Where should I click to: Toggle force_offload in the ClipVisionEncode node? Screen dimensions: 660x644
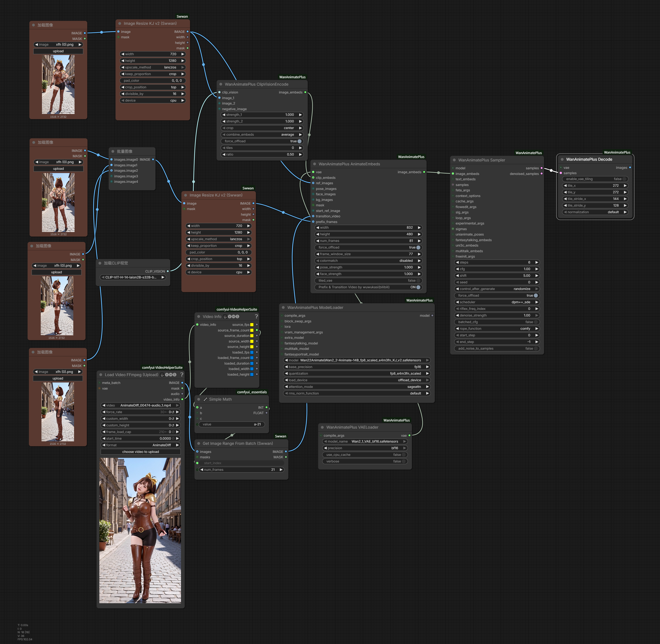262,141
